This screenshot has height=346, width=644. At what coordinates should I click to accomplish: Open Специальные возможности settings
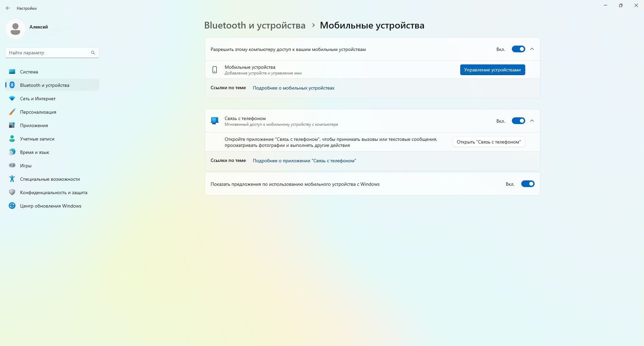point(52,179)
